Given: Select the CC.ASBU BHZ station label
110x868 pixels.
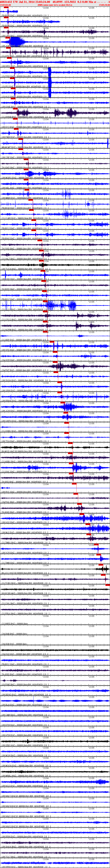Looking at the screenshot, I should click(x=25, y=462).
